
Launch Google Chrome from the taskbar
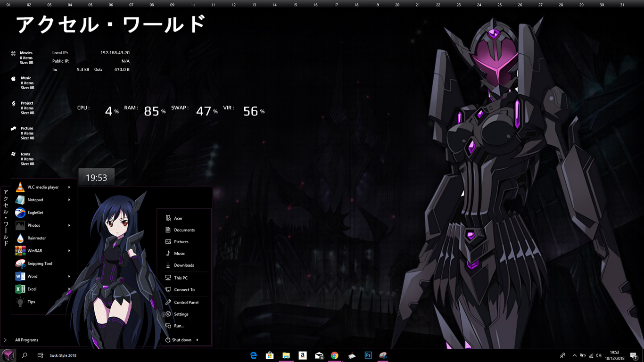(x=335, y=355)
